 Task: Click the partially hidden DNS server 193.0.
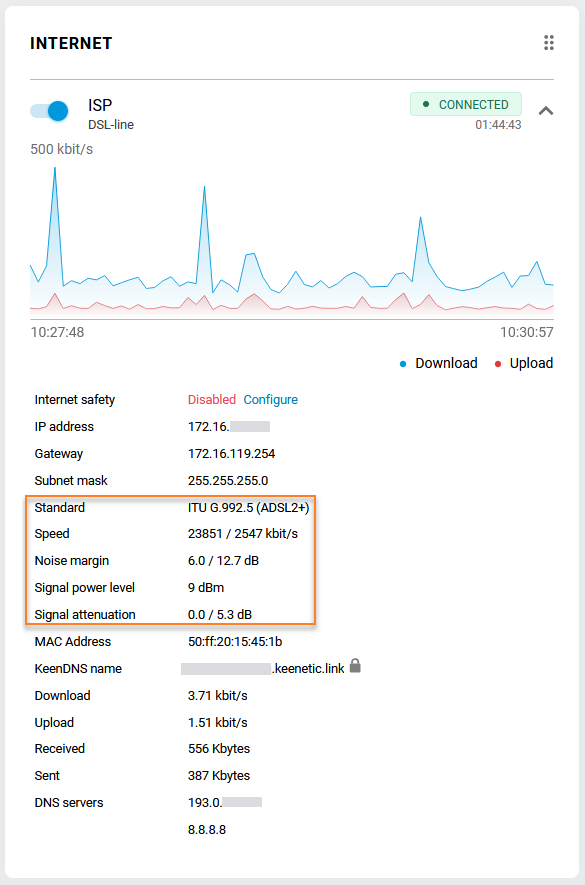click(x=225, y=803)
